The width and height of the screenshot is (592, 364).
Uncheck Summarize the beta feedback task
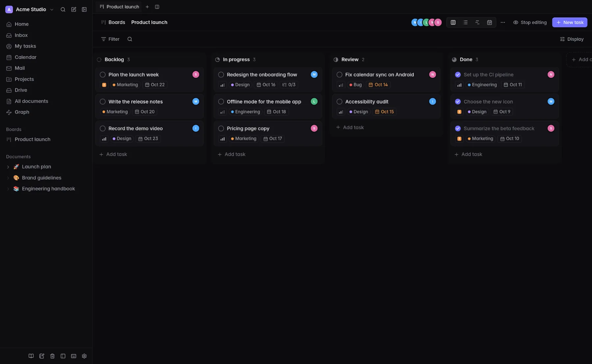click(x=458, y=128)
